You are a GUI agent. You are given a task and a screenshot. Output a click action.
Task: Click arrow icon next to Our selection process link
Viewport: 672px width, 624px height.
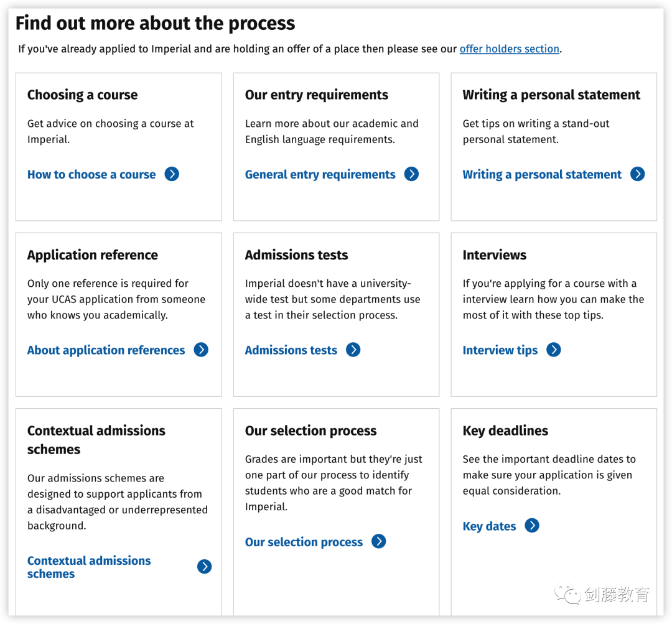[379, 541]
